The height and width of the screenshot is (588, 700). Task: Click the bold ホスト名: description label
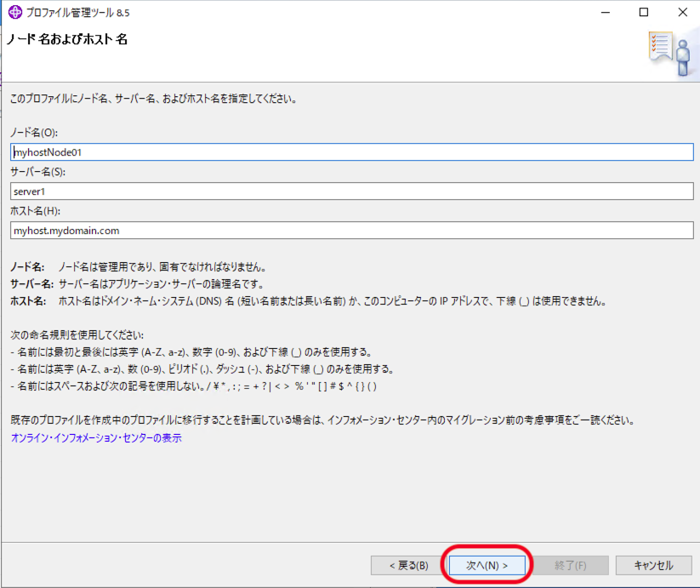[x=28, y=301]
